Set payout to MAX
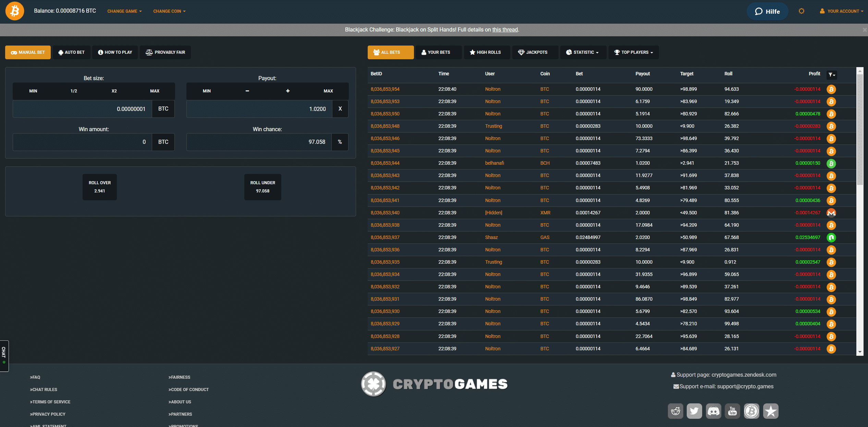Image resolution: width=868 pixels, height=427 pixels. (328, 91)
